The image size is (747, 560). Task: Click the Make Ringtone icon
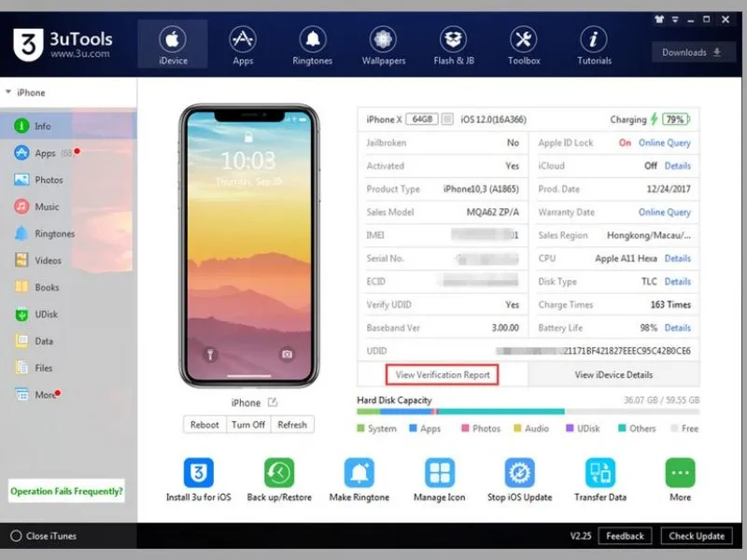[359, 472]
